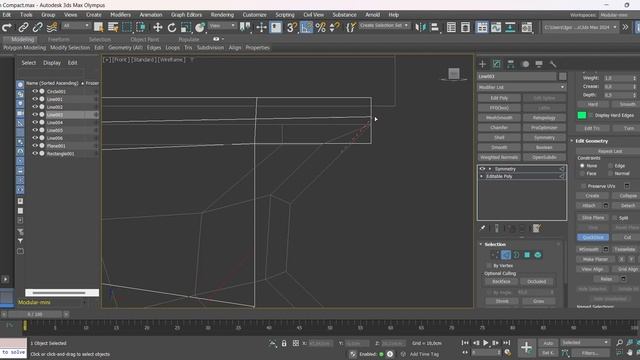
Task: Click the Grow selection button
Action: 539,301
